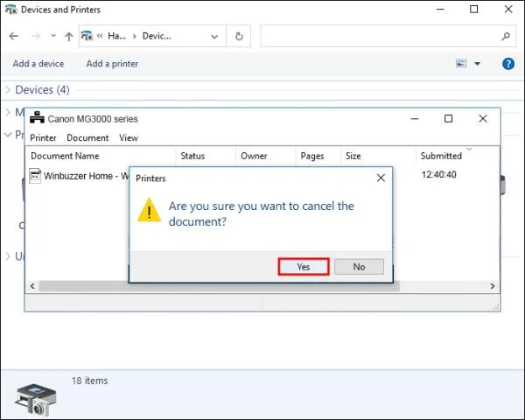
Task: Click the change view icon
Action: pyautogui.click(x=461, y=64)
